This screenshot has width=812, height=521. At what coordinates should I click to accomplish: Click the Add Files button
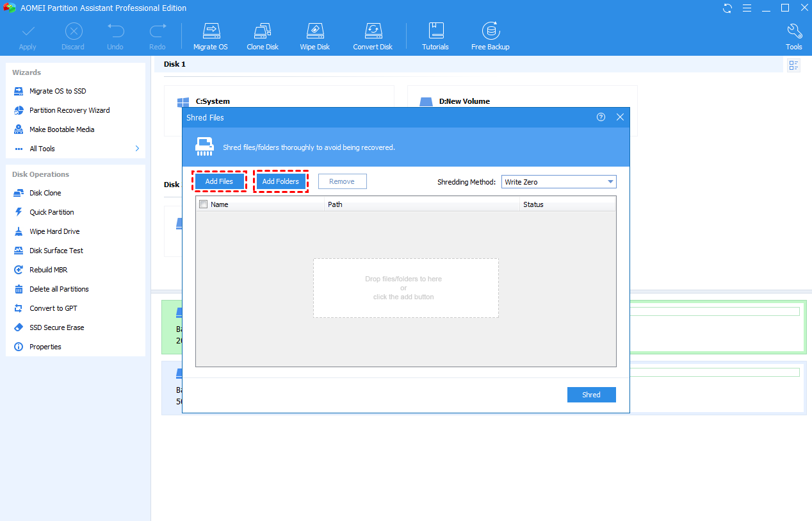(219, 181)
